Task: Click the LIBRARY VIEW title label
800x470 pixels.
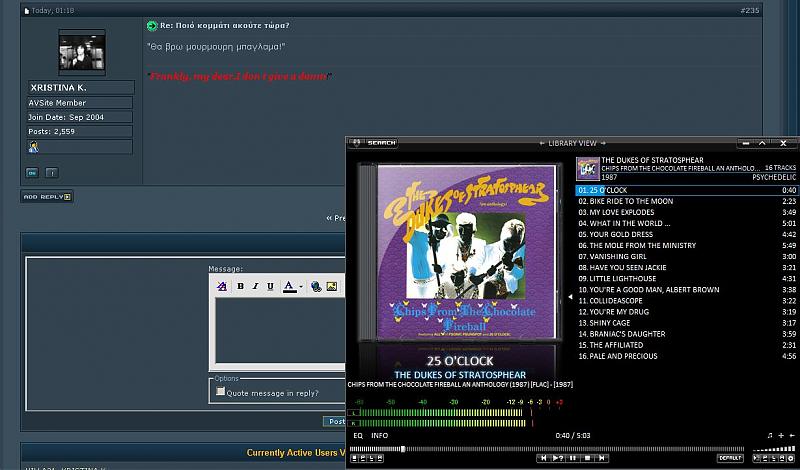Action: point(572,143)
